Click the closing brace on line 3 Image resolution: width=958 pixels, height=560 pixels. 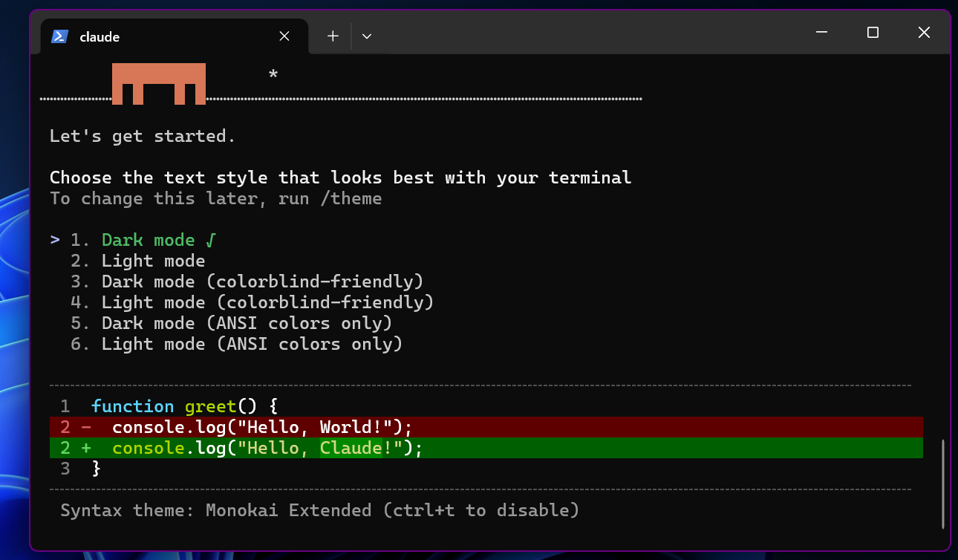pos(96,469)
